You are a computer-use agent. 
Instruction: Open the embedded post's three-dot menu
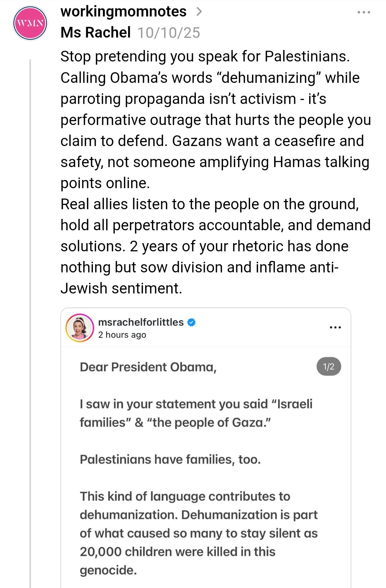point(335,327)
